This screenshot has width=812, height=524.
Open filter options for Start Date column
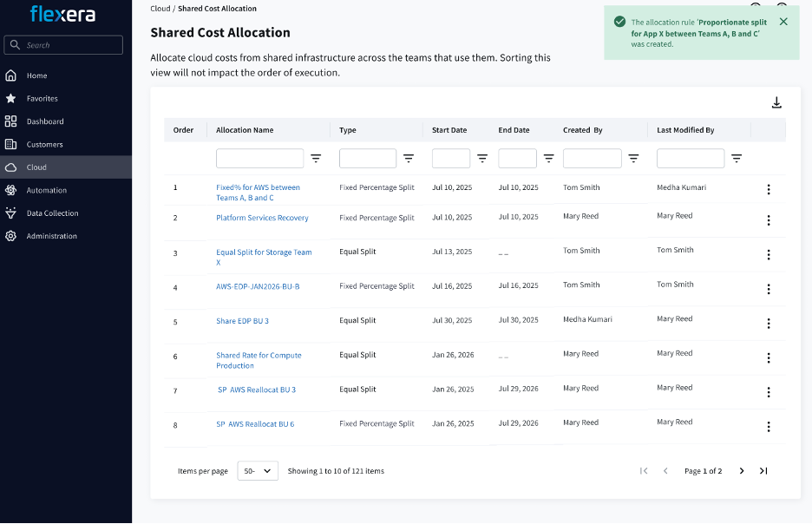[482, 159]
